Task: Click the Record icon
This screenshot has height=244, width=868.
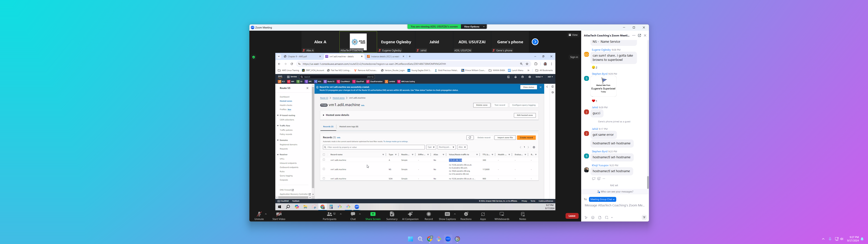Action: point(429,214)
